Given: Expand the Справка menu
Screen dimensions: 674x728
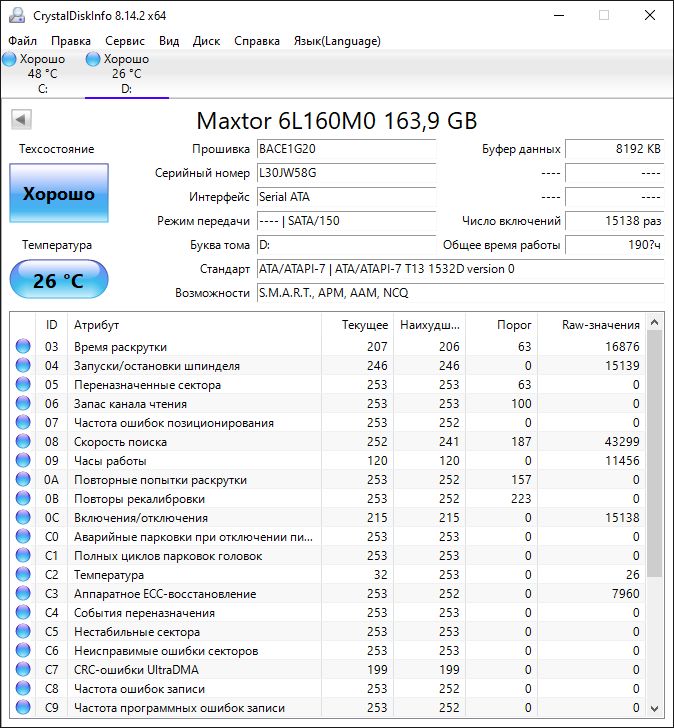Looking at the screenshot, I should point(257,41).
